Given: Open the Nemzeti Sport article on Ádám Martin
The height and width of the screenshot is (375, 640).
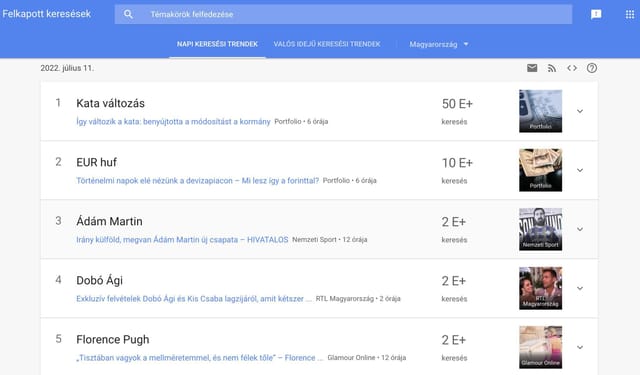Looking at the screenshot, I should pos(182,240).
